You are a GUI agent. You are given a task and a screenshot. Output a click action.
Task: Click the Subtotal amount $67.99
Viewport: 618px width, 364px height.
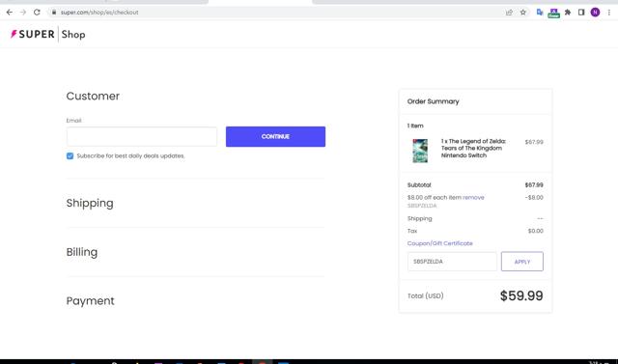(x=534, y=185)
